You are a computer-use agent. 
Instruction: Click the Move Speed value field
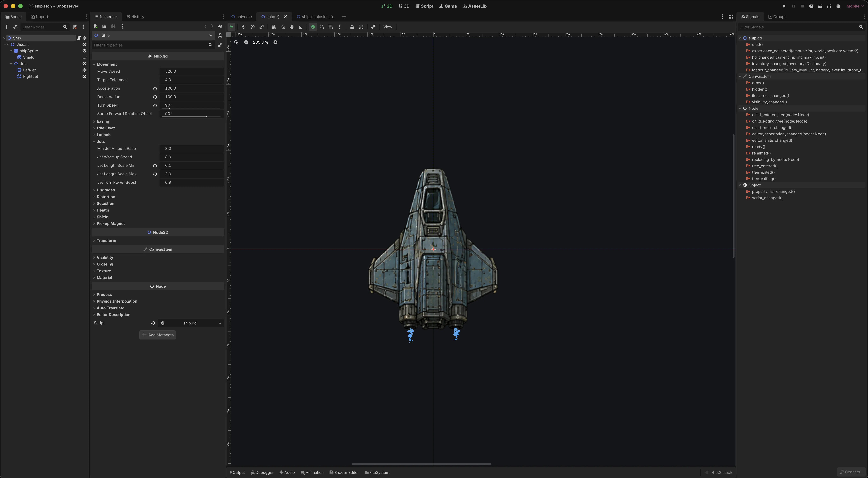coord(191,71)
